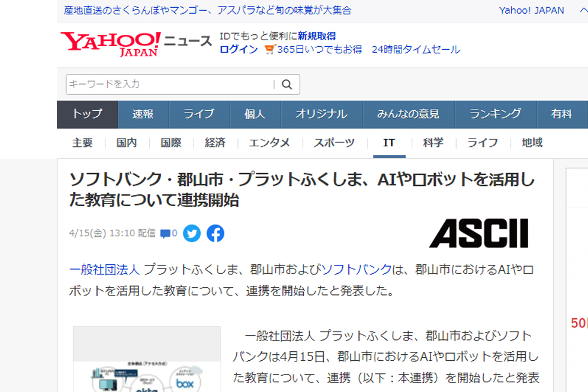The height and width of the screenshot is (392, 588).
Task: Collapse the top banner with the caret arrow
Action: coord(583,11)
